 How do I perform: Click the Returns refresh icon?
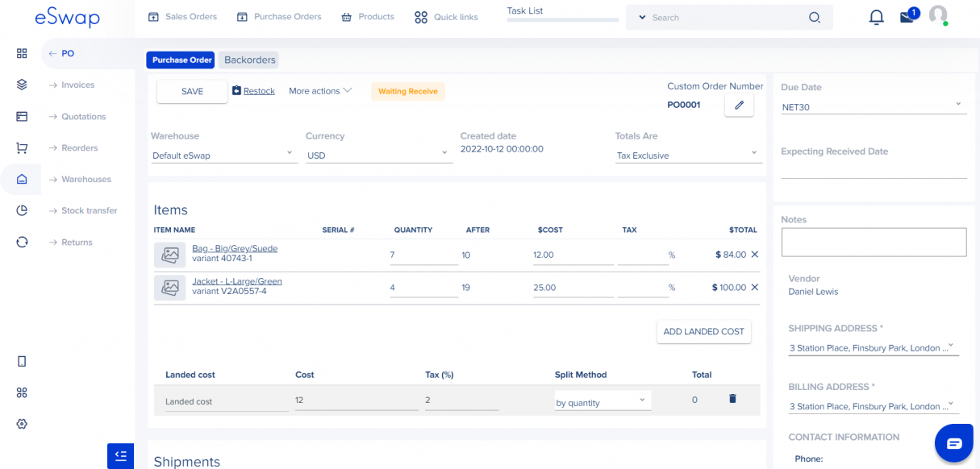[x=22, y=242]
